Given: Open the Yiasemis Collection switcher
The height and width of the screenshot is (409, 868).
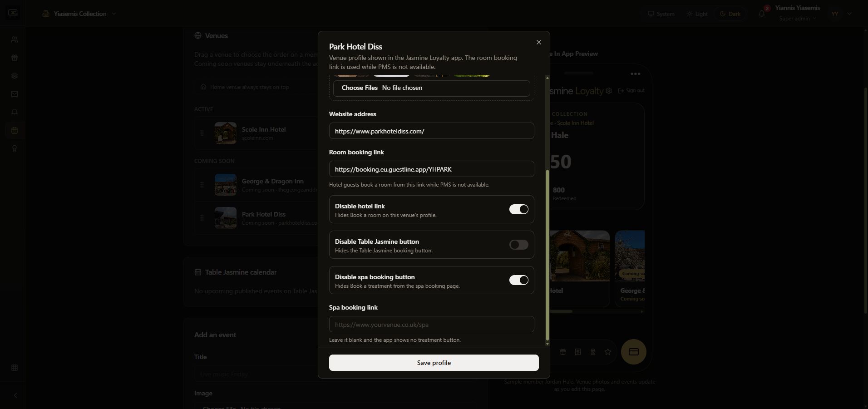Looking at the screenshot, I should tap(79, 14).
